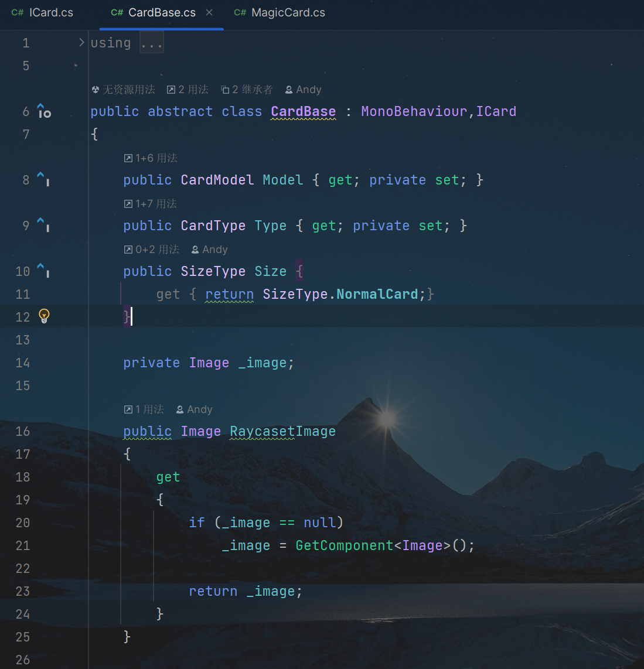Expand the folded using directives chevron
This screenshot has height=669, width=644.
click(81, 42)
